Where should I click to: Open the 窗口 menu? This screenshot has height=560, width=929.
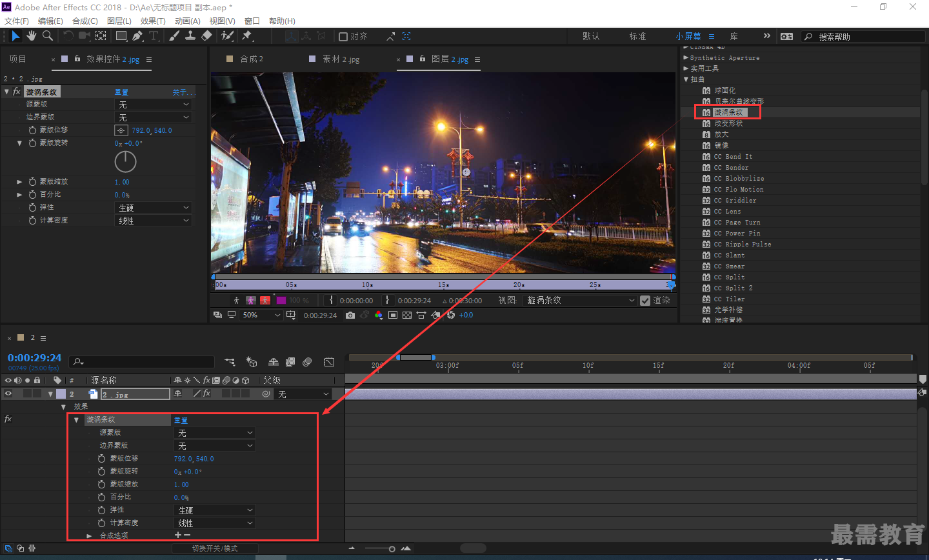[x=252, y=21]
